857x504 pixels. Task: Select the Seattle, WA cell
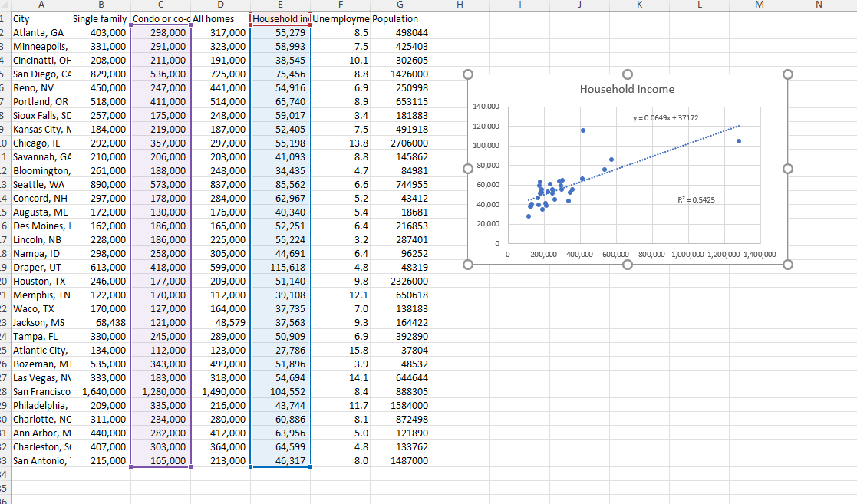(x=41, y=184)
